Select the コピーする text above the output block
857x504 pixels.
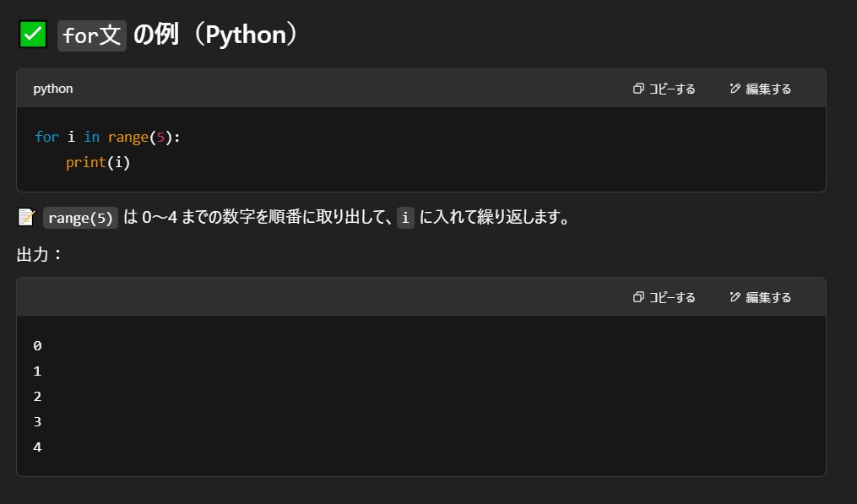tap(672, 297)
